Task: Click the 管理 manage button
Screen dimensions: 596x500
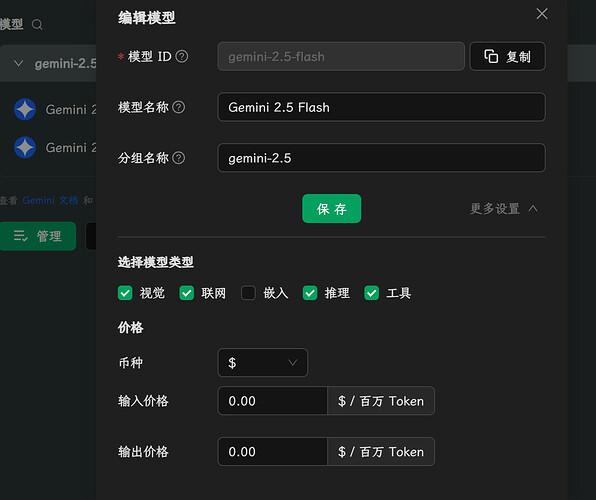Action: [38, 236]
